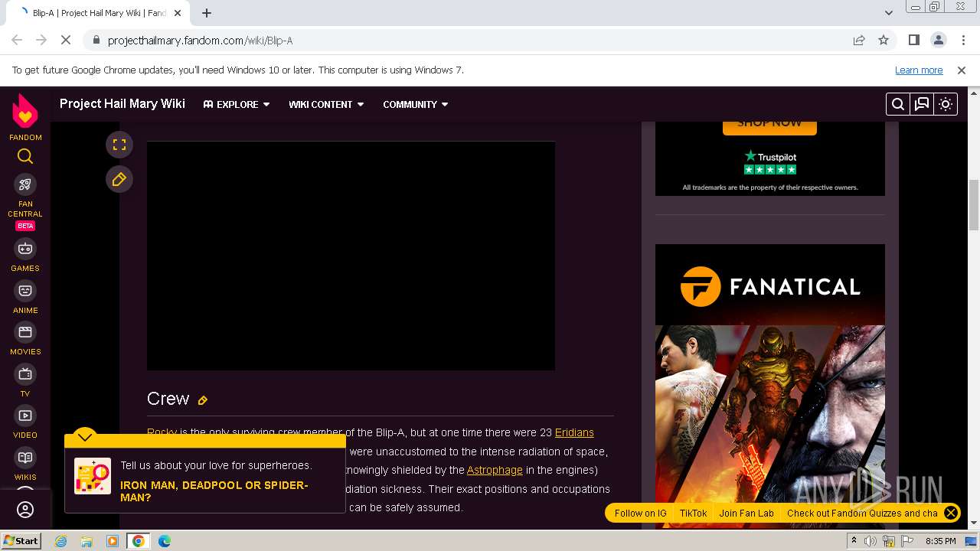980x551 pixels.
Task: Collapse the superheroes survey popup chevron
Action: (x=85, y=437)
